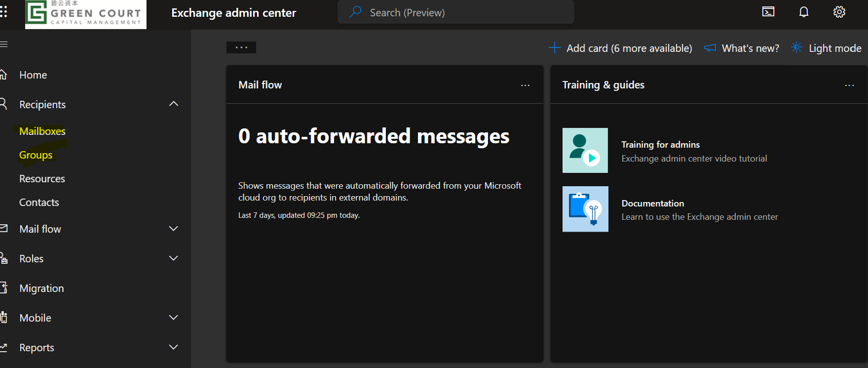The width and height of the screenshot is (868, 368).
Task: Click What's new? link
Action: [x=742, y=48]
